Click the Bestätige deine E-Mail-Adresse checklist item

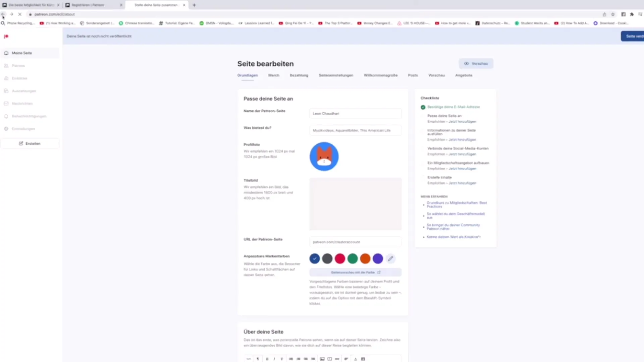pyautogui.click(x=453, y=107)
